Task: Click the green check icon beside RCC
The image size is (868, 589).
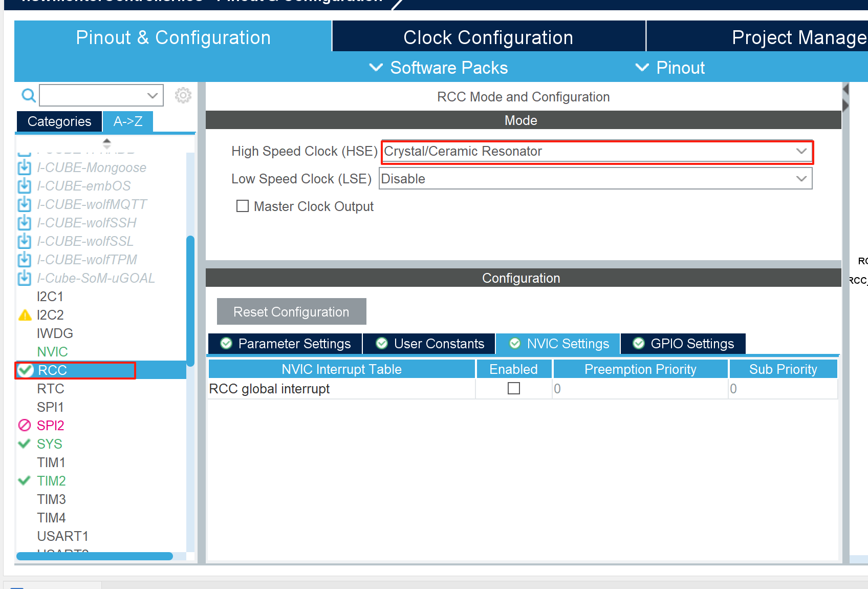Action: click(x=26, y=370)
